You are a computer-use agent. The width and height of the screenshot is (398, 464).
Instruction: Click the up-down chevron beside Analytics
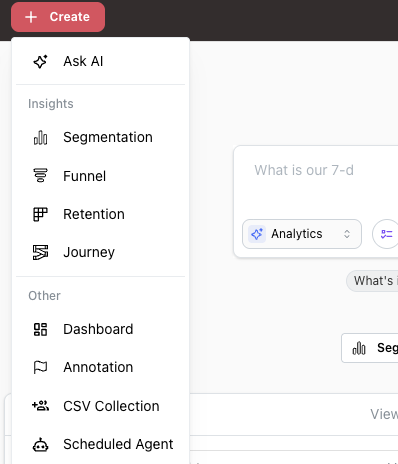point(347,234)
